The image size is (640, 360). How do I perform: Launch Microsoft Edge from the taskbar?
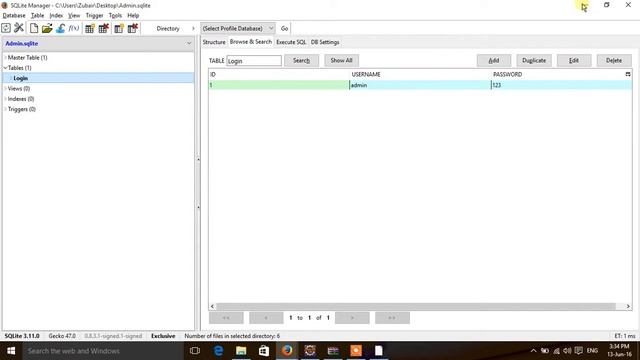[218, 351]
